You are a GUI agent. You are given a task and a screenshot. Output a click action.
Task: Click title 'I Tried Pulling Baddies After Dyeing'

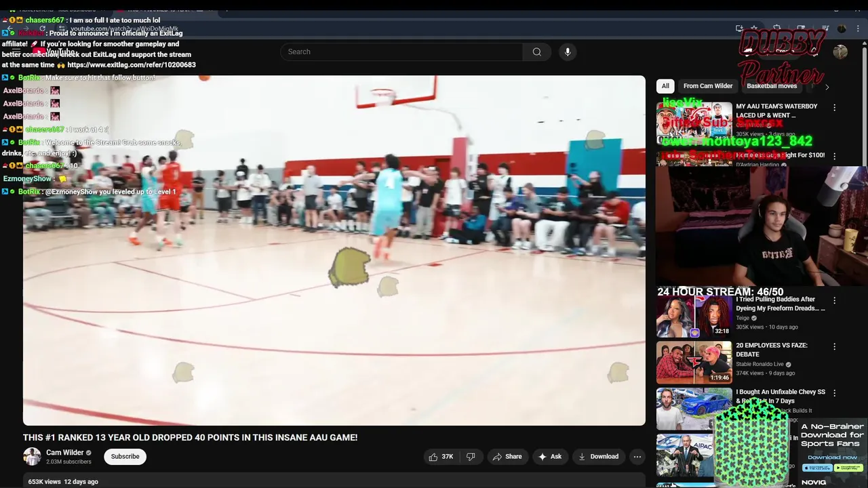coord(781,304)
